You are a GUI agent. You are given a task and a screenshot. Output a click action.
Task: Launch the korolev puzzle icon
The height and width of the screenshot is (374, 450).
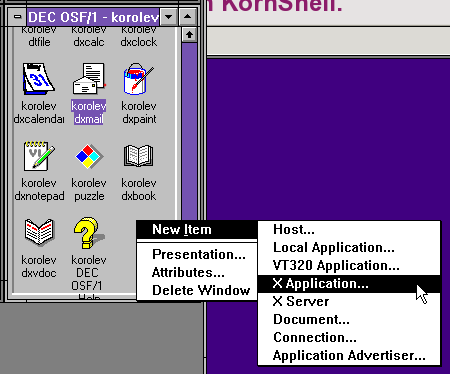[x=89, y=156]
